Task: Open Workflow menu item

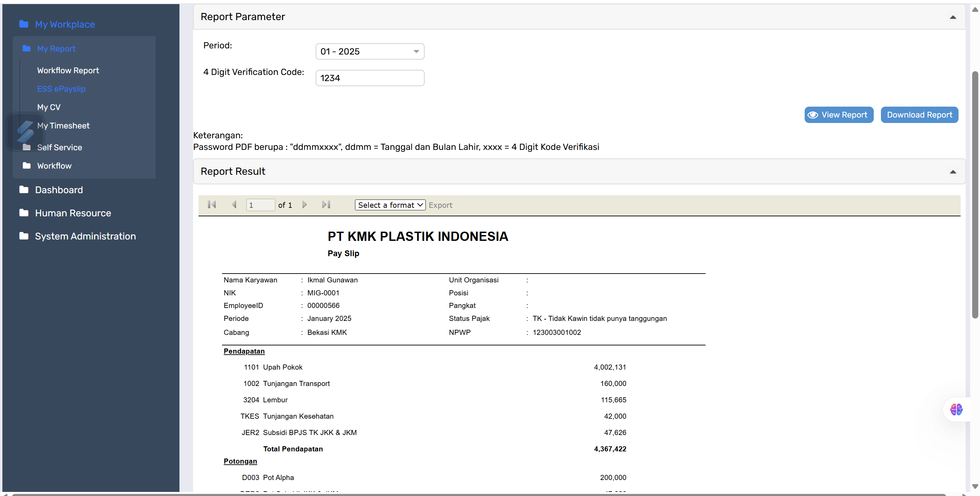Action: pyautogui.click(x=54, y=166)
